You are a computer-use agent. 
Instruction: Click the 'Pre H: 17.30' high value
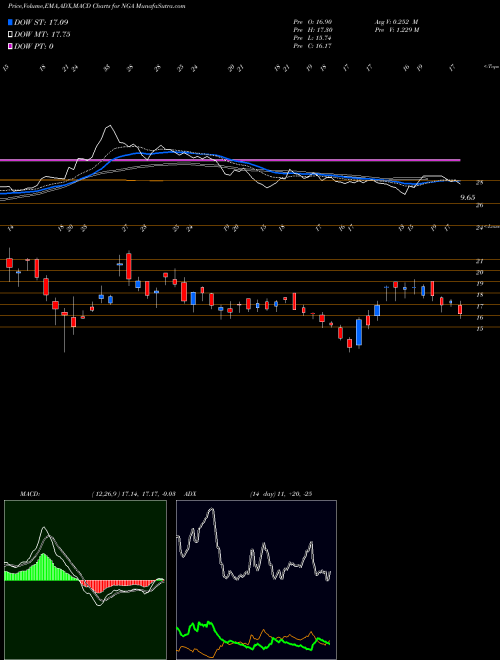[x=313, y=30]
